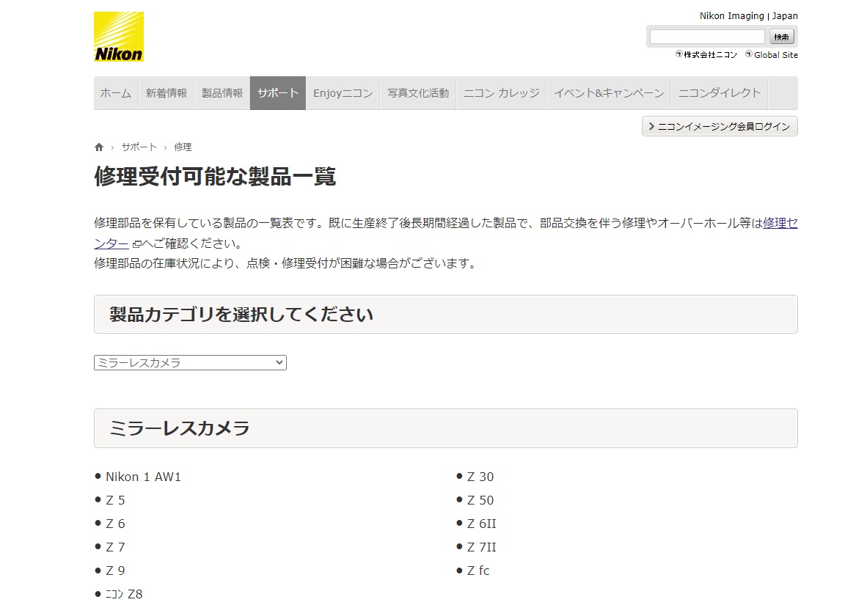Open the ニコン カレッジ menu tab
The width and height of the screenshot is (867, 616).
click(502, 93)
